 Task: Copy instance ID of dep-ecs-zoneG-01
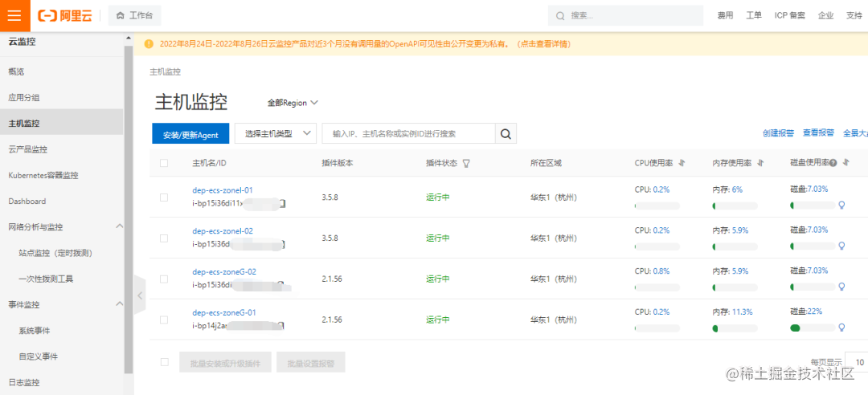click(x=282, y=326)
